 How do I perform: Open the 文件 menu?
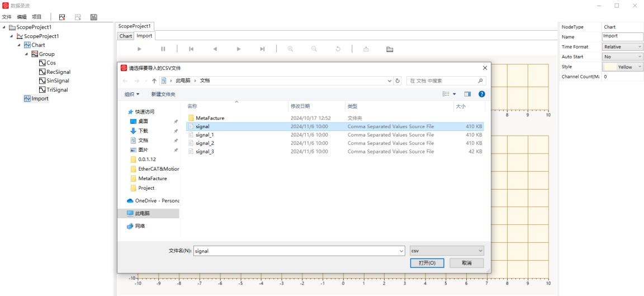tap(7, 17)
